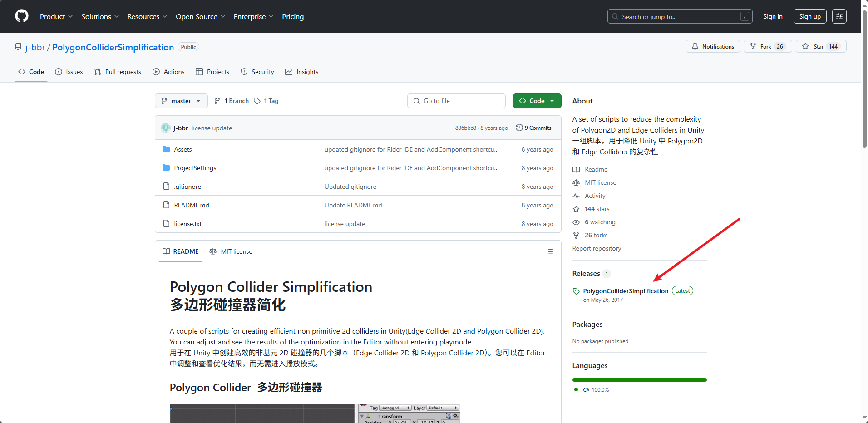Expand the Solutions dropdown menu

pyautogui.click(x=100, y=16)
